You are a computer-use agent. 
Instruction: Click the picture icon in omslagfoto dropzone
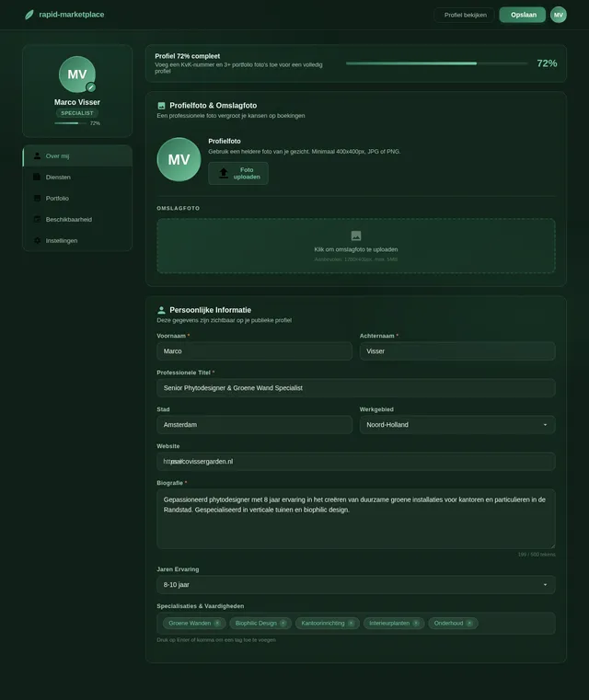coord(356,235)
